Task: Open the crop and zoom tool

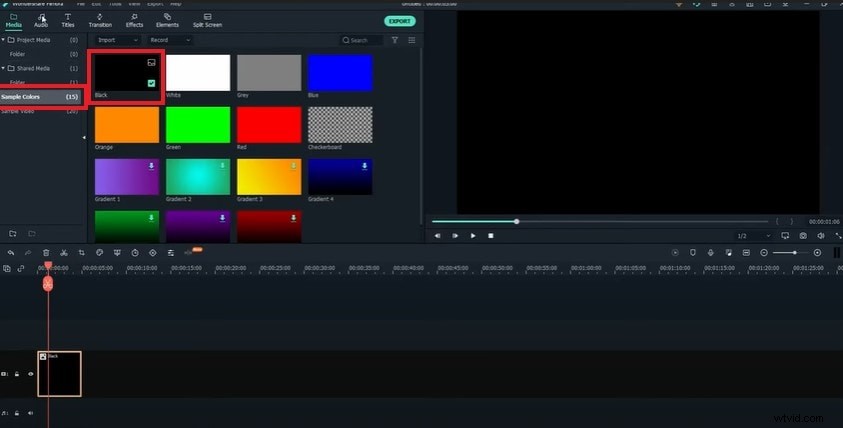Action: [x=82, y=253]
